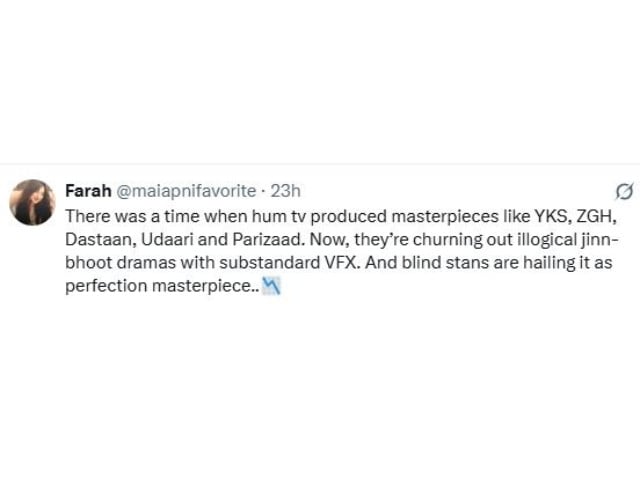
Task: Click the Grok icon on Farah's tweet
Action: click(x=622, y=190)
